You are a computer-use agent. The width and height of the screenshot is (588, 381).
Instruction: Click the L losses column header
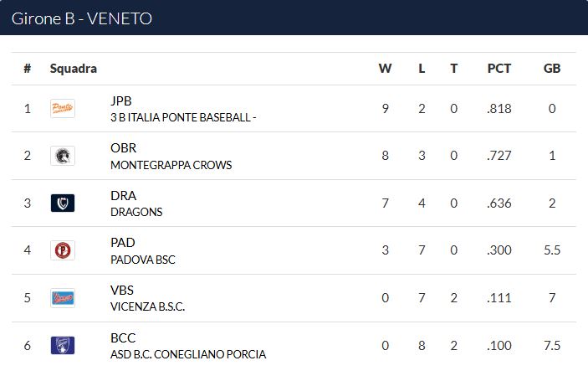422,69
